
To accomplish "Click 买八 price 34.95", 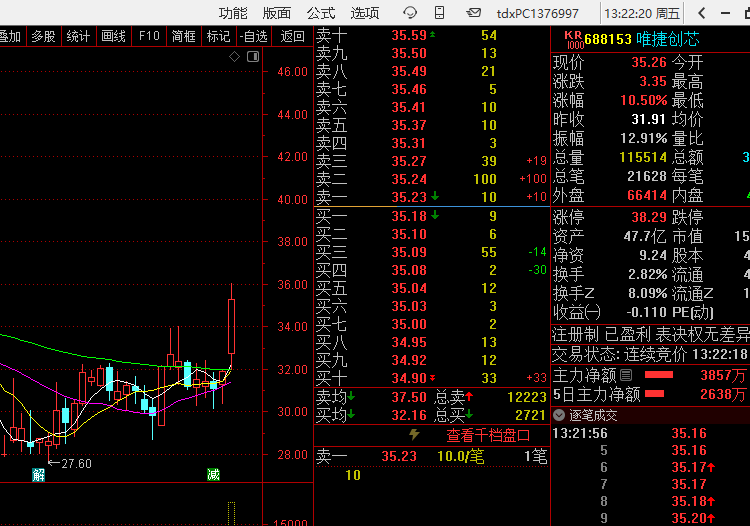I will (x=409, y=342).
